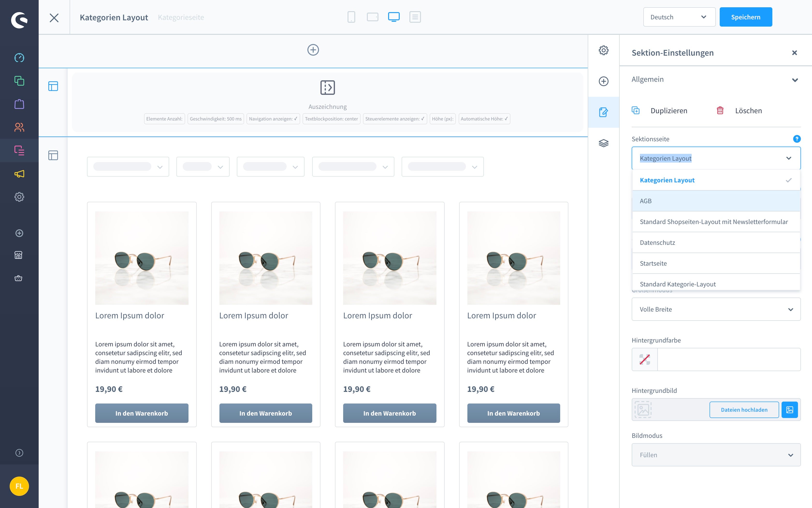Click the third product's Lorem Ipsum dolor title

pyautogui.click(x=377, y=315)
